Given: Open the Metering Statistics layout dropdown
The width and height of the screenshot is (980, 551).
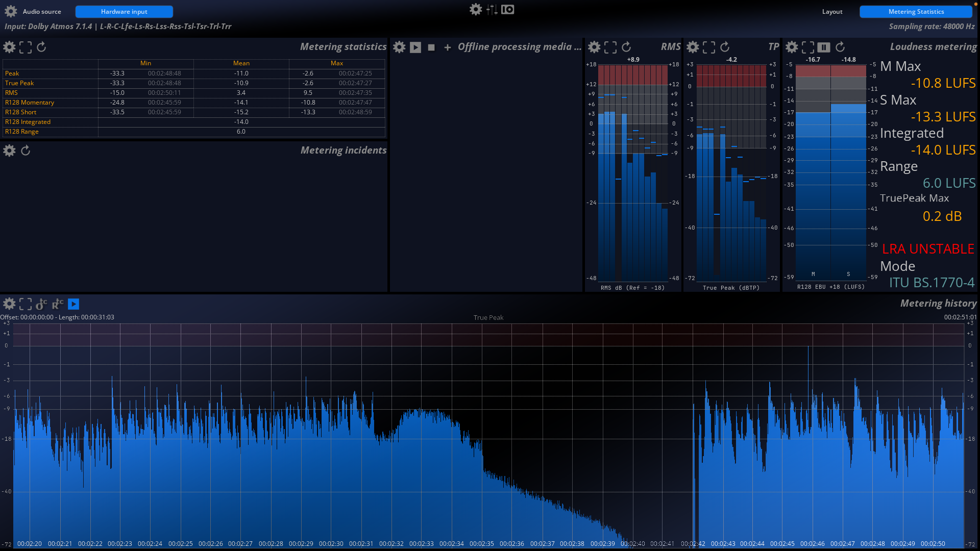Looking at the screenshot, I should click(x=916, y=12).
